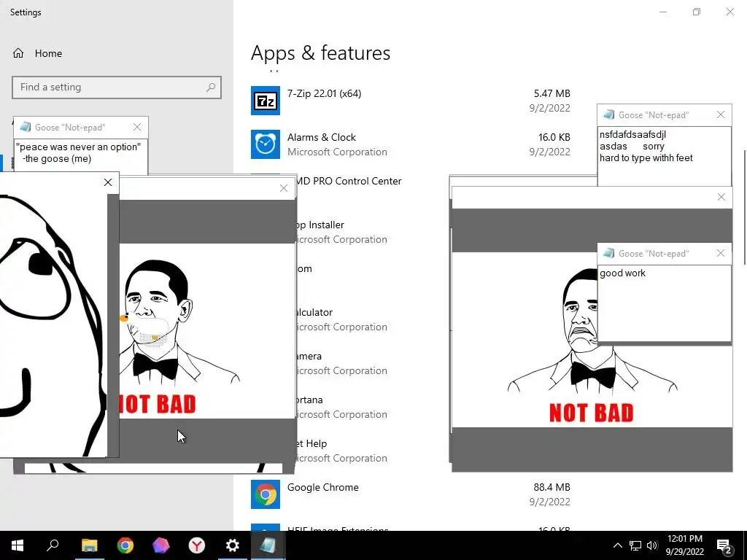Open the purple hexagon app on taskbar
747x560 pixels.
(x=161, y=545)
